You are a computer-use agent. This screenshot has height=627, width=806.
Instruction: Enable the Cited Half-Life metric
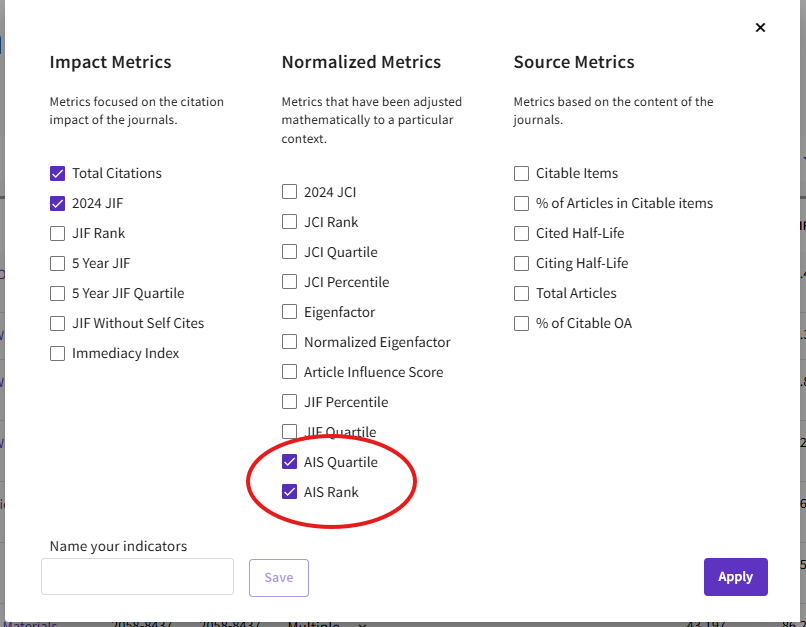tap(522, 233)
